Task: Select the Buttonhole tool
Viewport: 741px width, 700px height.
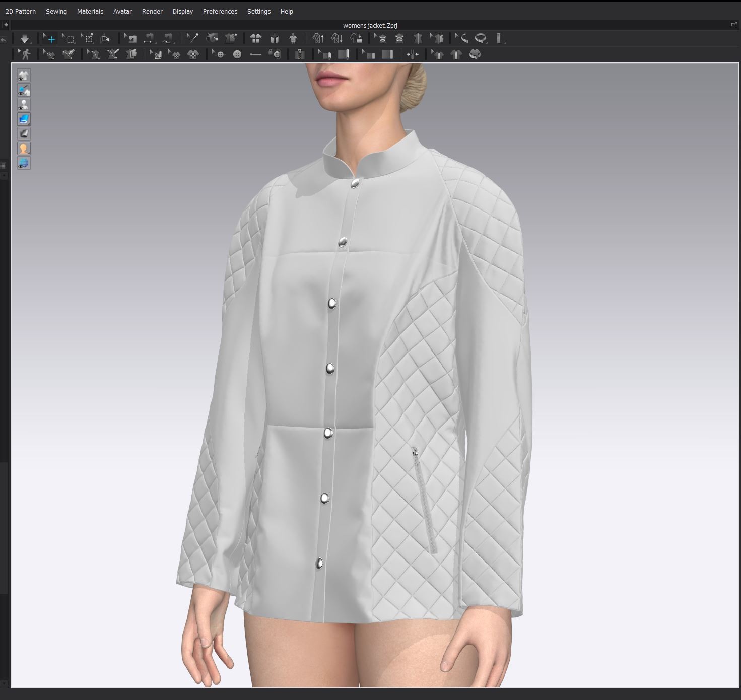Action: (256, 54)
